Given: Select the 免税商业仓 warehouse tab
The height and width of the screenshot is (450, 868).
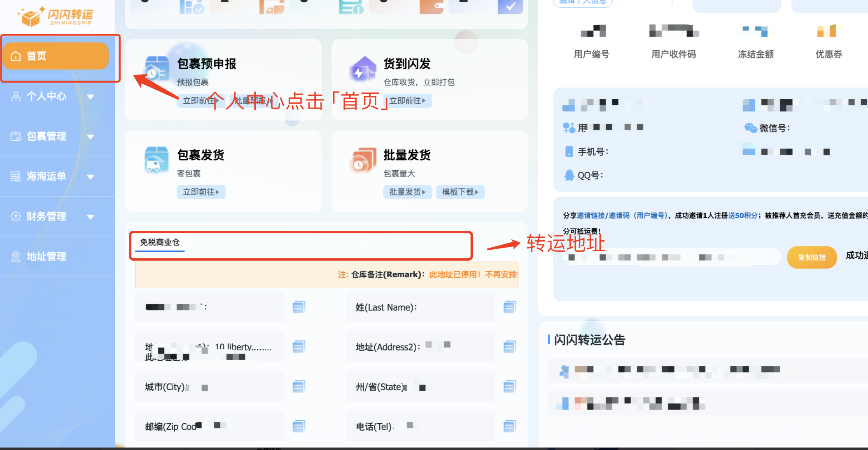Looking at the screenshot, I should [x=160, y=242].
